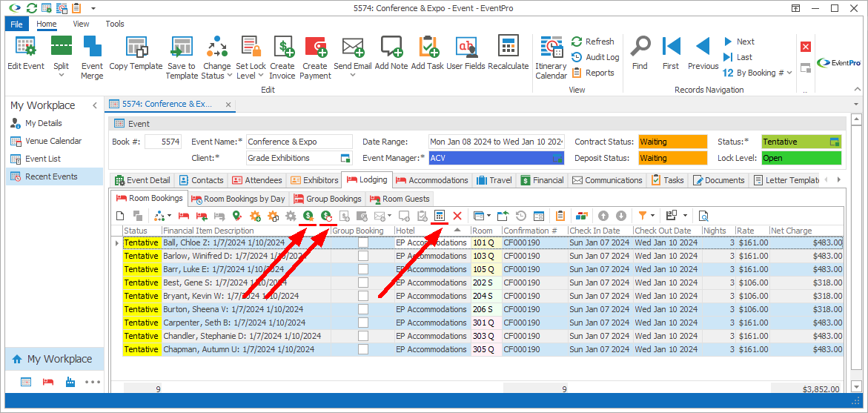Open the Customize Quick Access Toolbar arrow

pos(93,8)
